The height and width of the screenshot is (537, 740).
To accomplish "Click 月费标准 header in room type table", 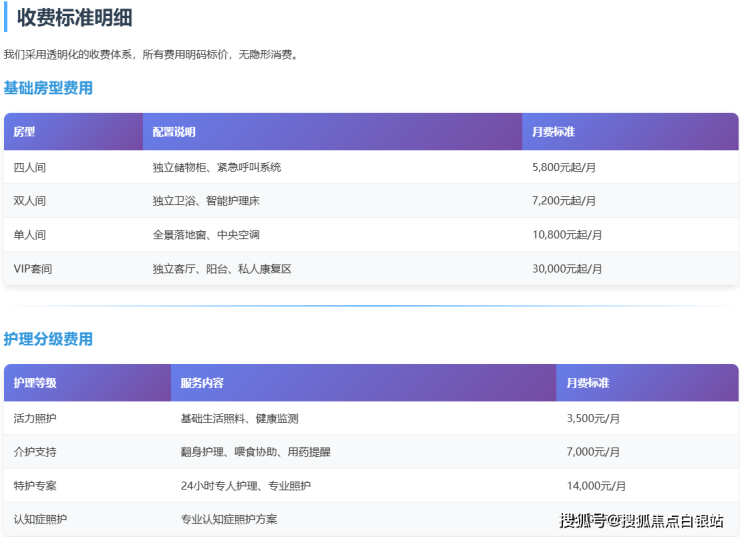I will coord(553,132).
